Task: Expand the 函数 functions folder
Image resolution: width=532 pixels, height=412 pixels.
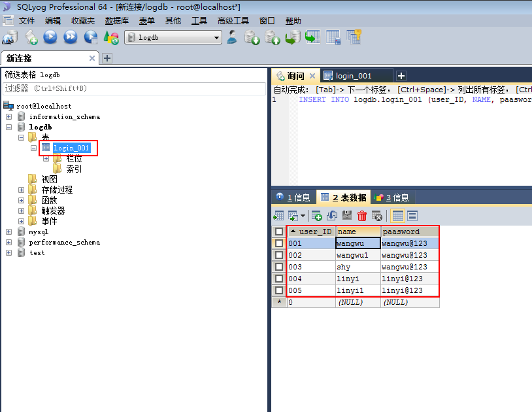Action: point(21,201)
